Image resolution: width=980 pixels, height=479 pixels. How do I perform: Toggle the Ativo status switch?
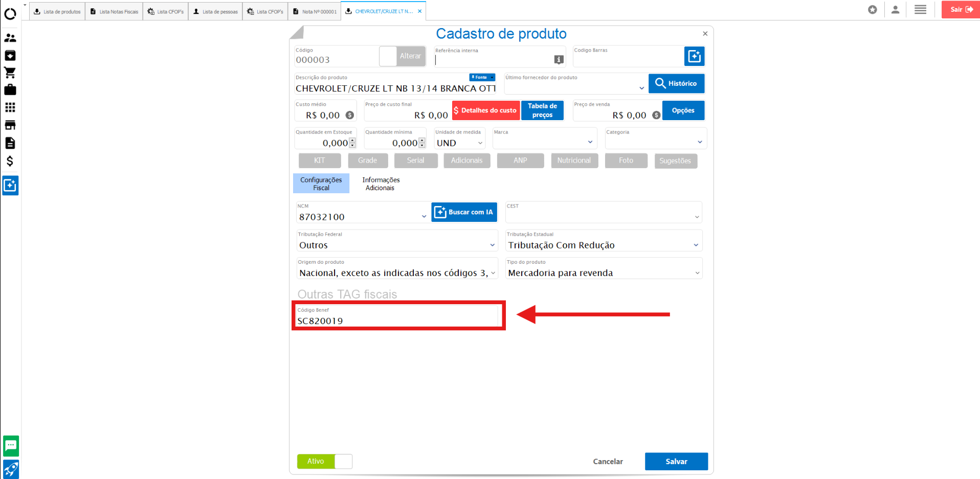coord(325,461)
